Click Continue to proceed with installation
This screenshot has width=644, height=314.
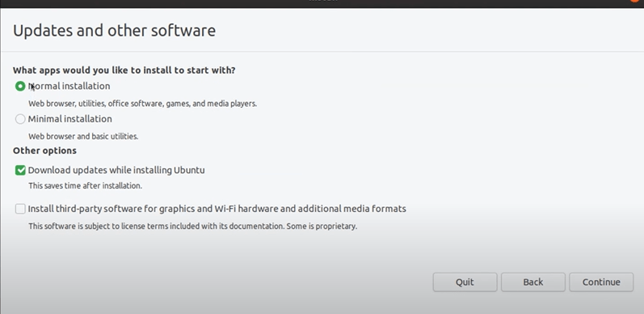tap(601, 282)
